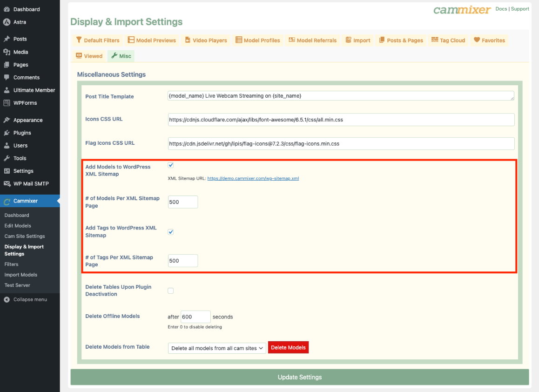The image size is (539, 392).
Task: Open the Delete all models dropdown
Action: tap(217, 348)
